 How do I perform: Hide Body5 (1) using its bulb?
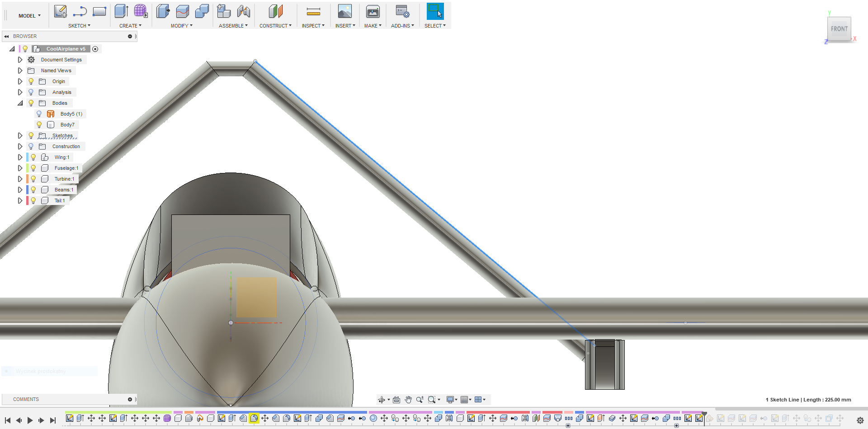click(x=39, y=114)
